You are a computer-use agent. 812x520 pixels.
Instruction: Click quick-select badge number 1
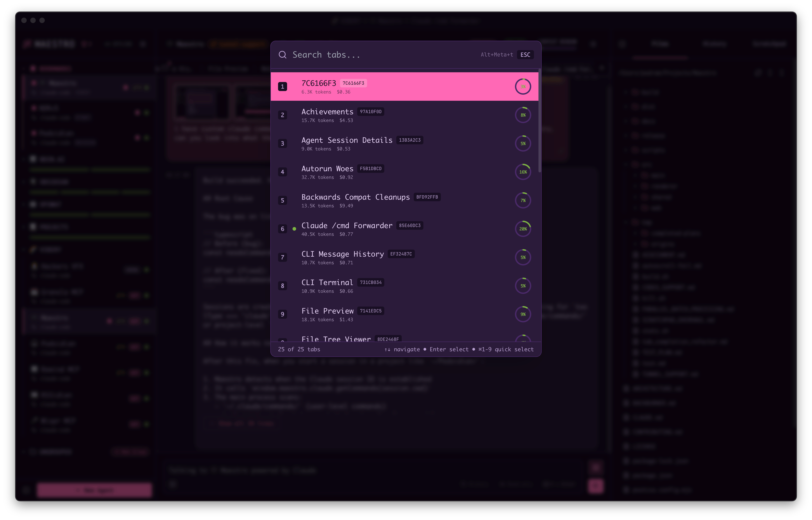(x=283, y=87)
